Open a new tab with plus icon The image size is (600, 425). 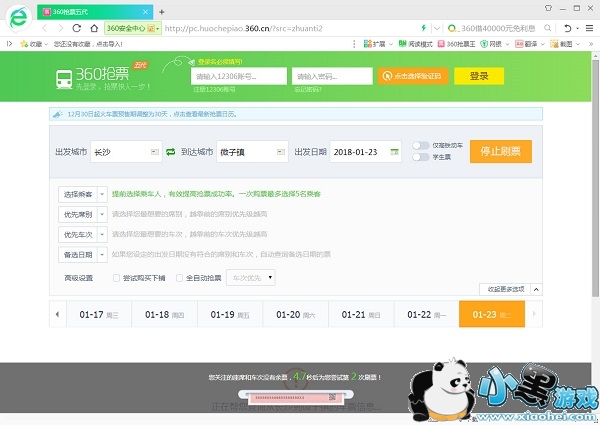[x=162, y=12]
